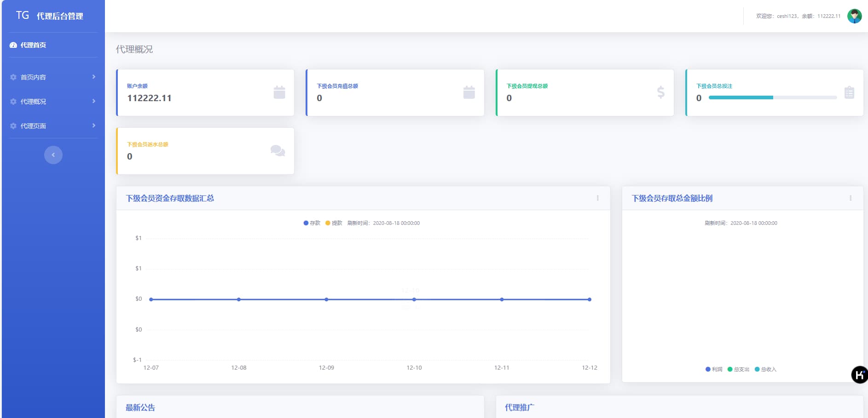Expand the 首页内容 sidebar menu
This screenshot has height=418, width=868.
pyautogui.click(x=53, y=77)
